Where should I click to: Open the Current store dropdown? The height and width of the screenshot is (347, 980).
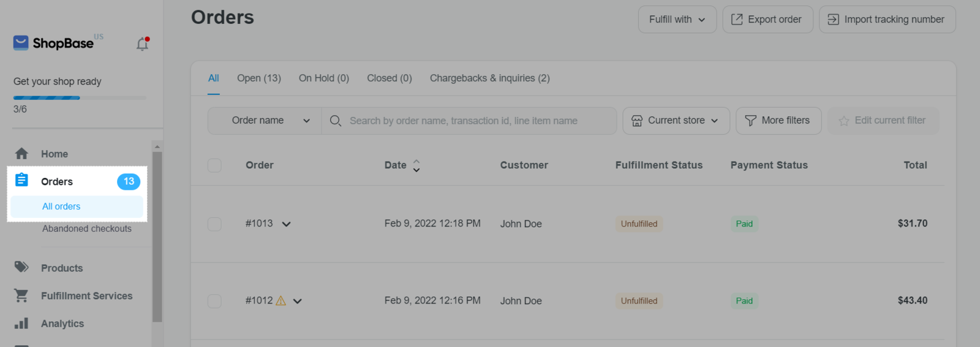(676, 121)
